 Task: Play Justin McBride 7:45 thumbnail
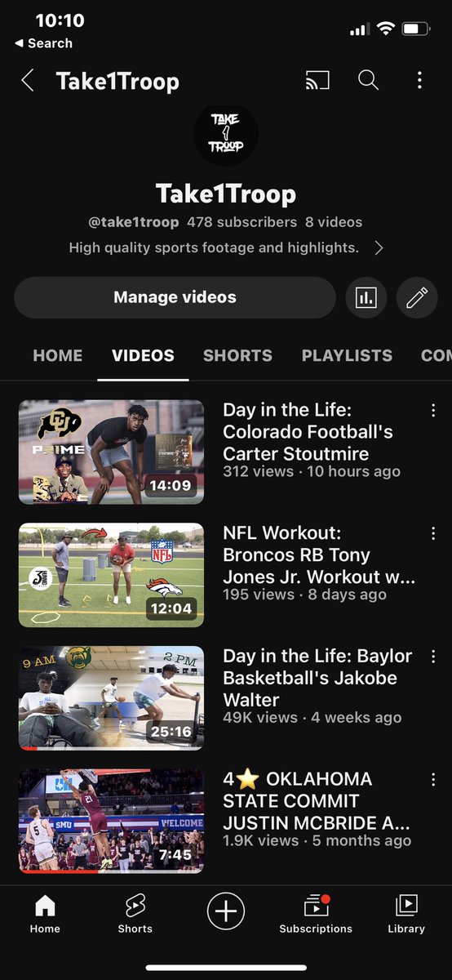pyautogui.click(x=111, y=821)
